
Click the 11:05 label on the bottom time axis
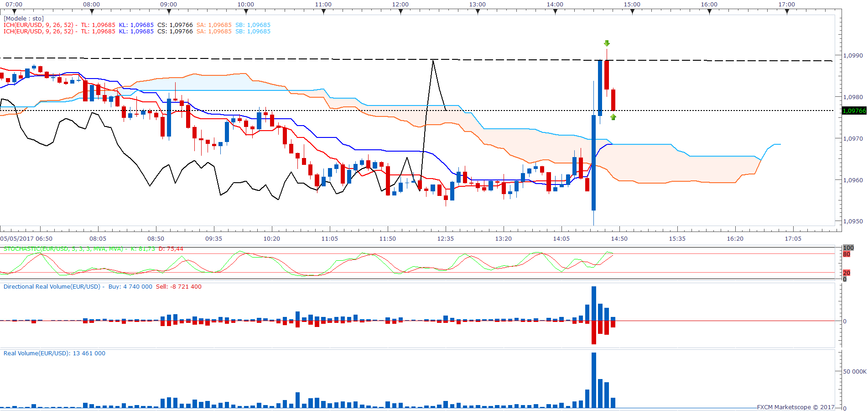(330, 239)
